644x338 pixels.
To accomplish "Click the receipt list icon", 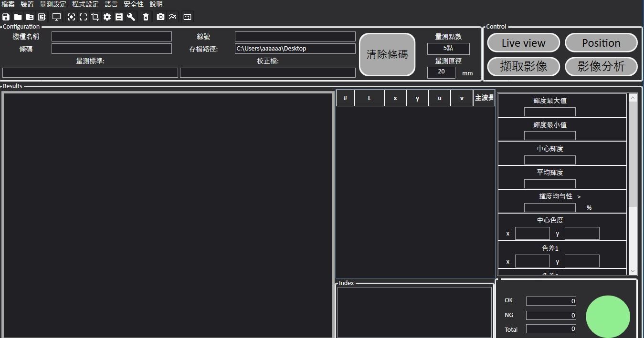I will point(119,17).
